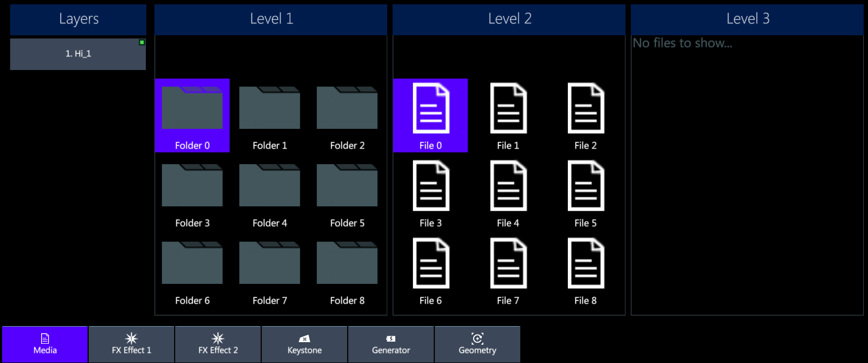Click the Level 3 column header
868x363 pixels.
[747, 20]
